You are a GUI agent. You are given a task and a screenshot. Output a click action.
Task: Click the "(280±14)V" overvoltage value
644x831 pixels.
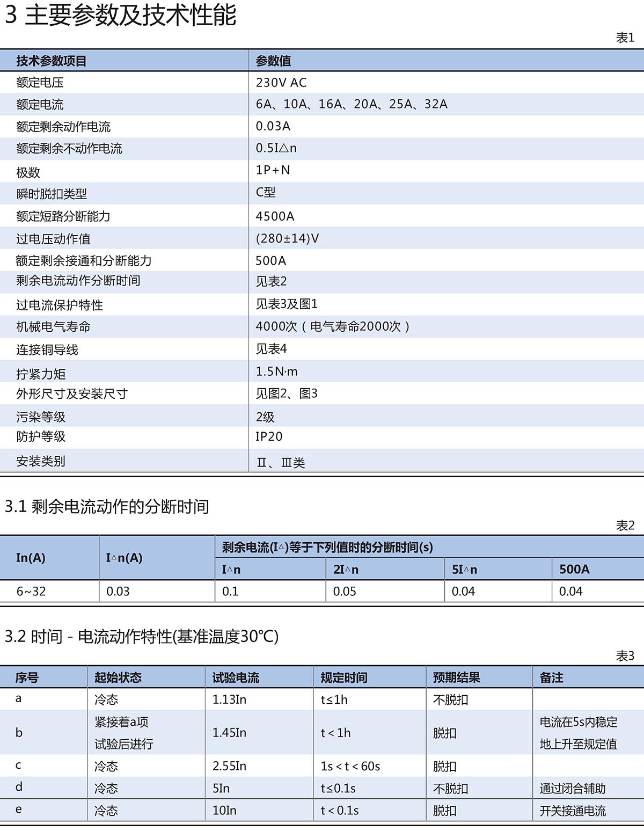coord(287,238)
